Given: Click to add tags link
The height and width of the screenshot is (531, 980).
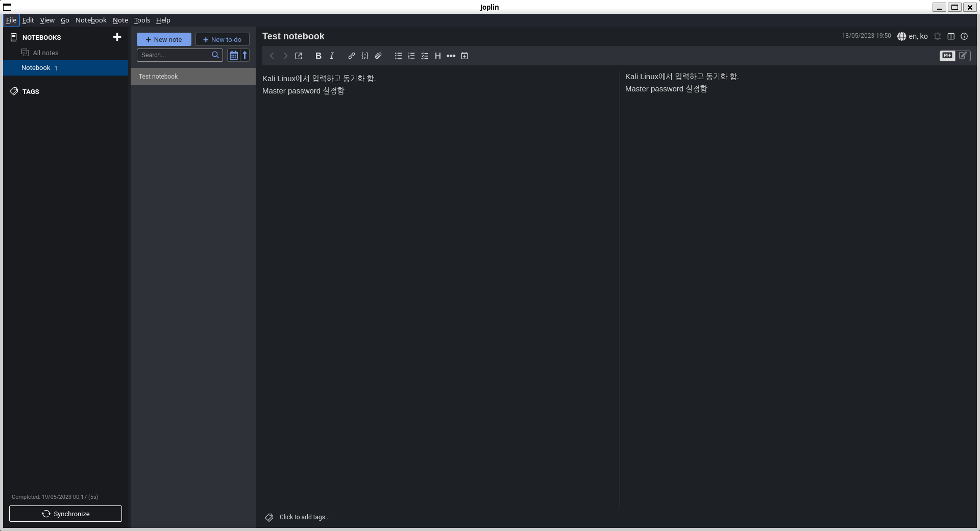Looking at the screenshot, I should point(305,517).
